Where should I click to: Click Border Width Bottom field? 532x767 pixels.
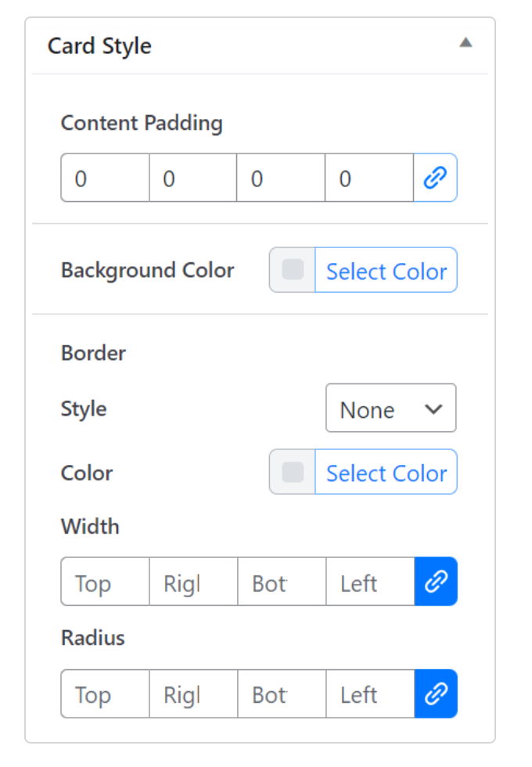[281, 582]
